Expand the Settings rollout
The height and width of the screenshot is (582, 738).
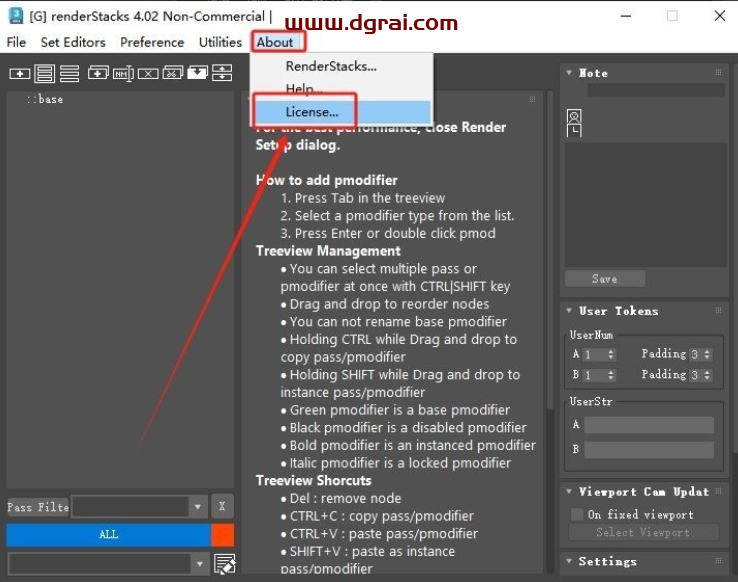[569, 561]
